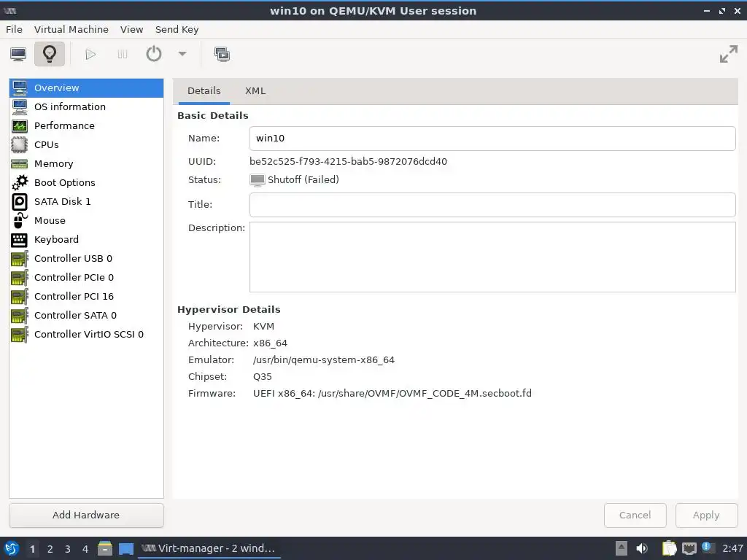
Task: Switch to fullscreen with the arrows icon
Action: pyautogui.click(x=729, y=54)
